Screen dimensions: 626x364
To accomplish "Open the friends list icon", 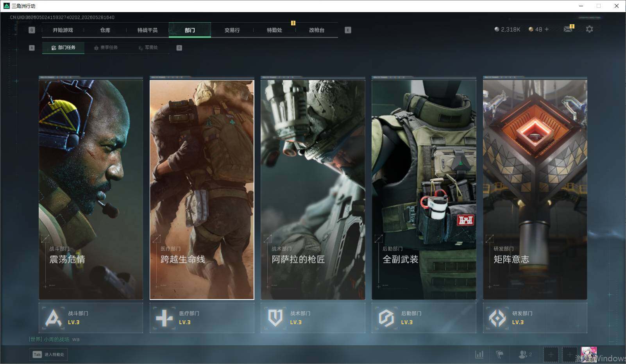I will (x=525, y=354).
